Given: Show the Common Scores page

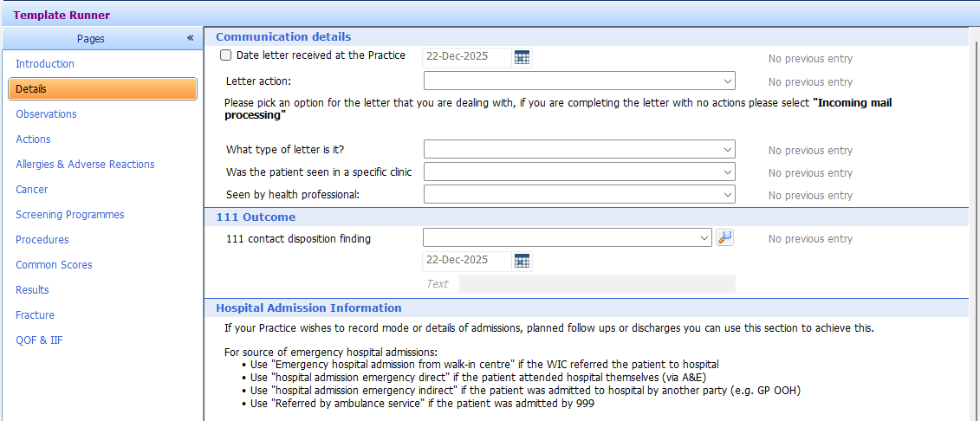Looking at the screenshot, I should (x=54, y=265).
